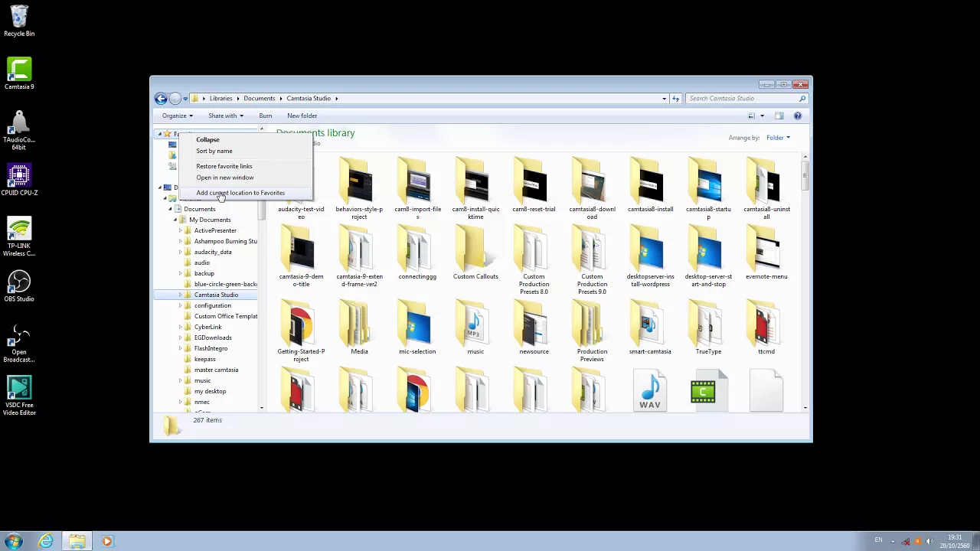Open the audacity-test-video folder
980x551 pixels.
[x=301, y=189]
